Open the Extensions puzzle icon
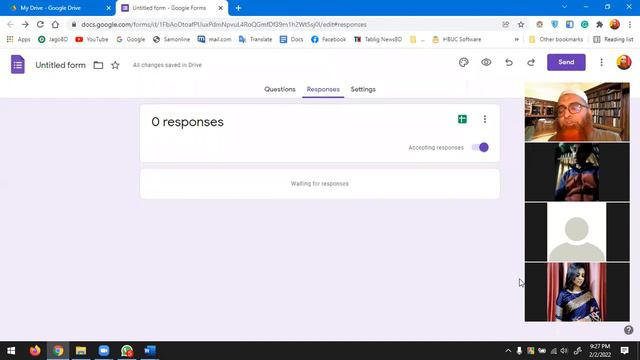Image resolution: width=640 pixels, height=360 pixels. [599, 24]
